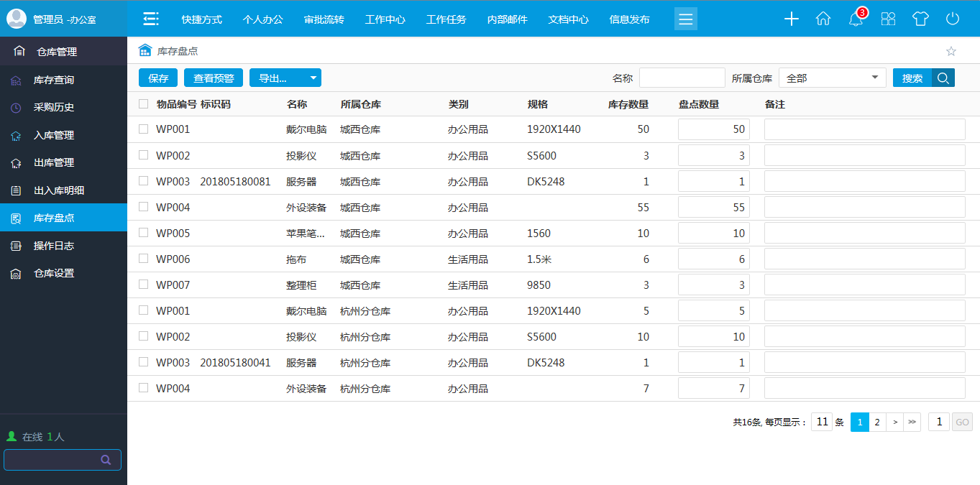Click the 保存 save button
This screenshot has height=485, width=980.
click(157, 77)
